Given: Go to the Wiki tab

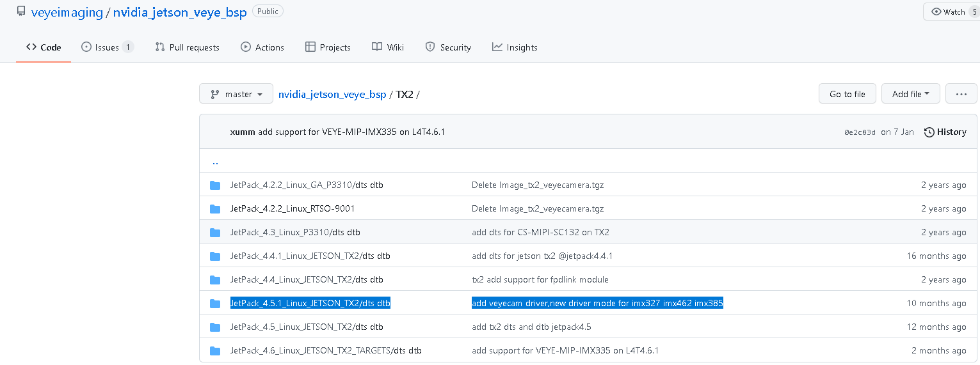Looking at the screenshot, I should click(388, 47).
